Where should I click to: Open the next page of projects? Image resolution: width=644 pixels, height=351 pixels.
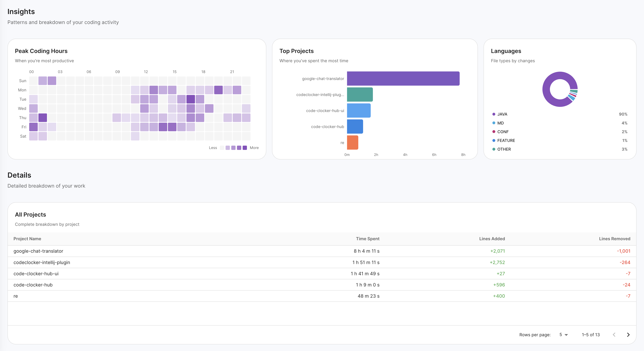tap(628, 334)
